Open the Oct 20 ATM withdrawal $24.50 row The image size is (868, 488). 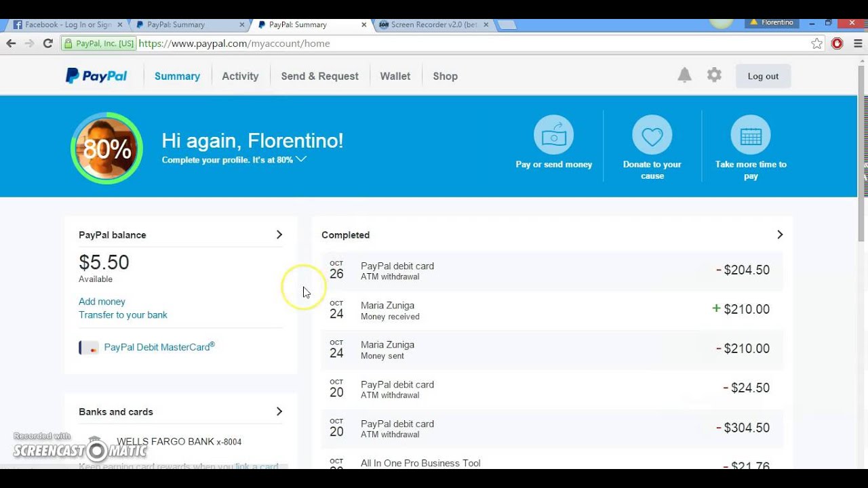[552, 389]
